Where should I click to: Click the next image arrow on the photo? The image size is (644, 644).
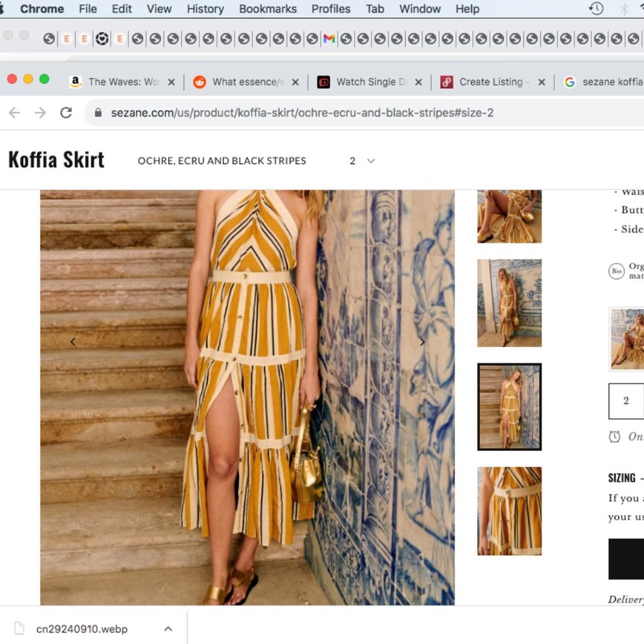pos(422,341)
